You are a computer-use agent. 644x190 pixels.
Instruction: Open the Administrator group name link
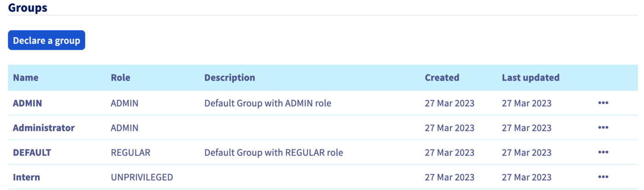click(x=44, y=128)
